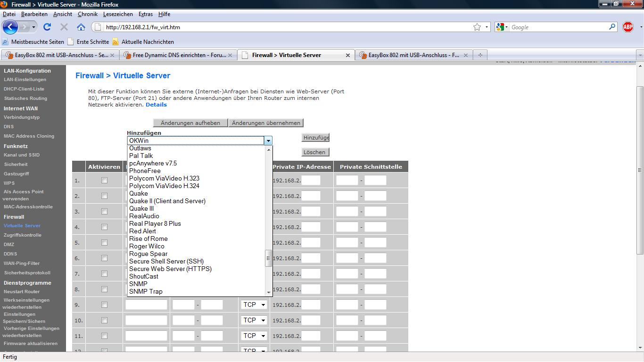Select the Google search engine icon
The image size is (644, 362).
[500, 27]
